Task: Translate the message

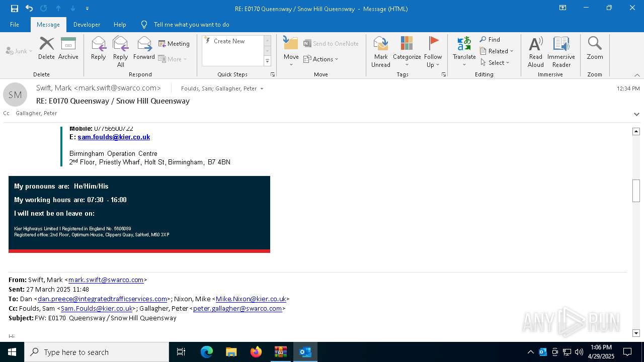Action: 464,52
